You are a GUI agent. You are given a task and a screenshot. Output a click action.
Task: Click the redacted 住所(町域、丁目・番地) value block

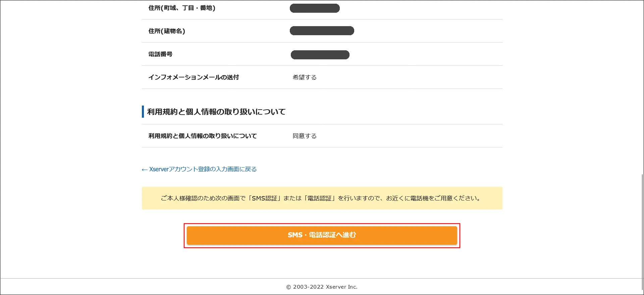coord(315,8)
